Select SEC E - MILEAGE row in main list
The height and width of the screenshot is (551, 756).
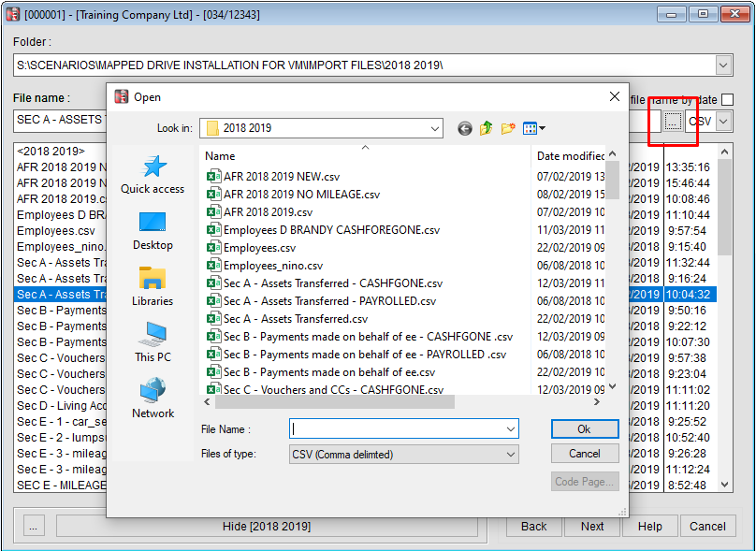(x=61, y=486)
